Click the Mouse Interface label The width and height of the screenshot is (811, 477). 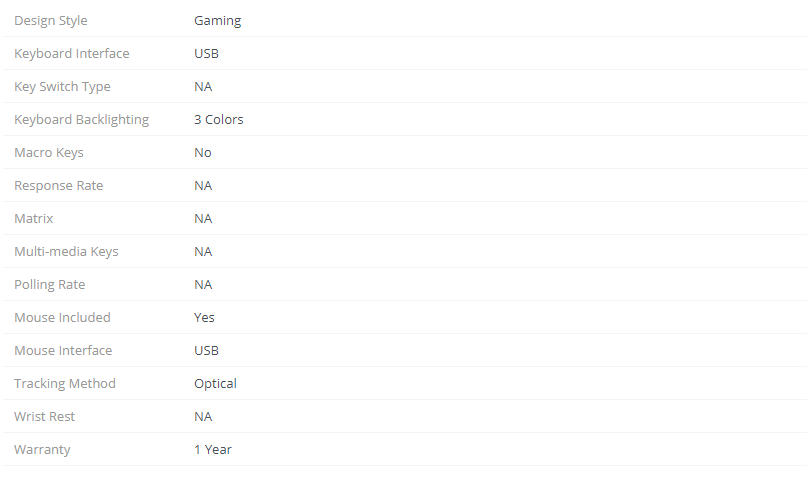pyautogui.click(x=63, y=351)
